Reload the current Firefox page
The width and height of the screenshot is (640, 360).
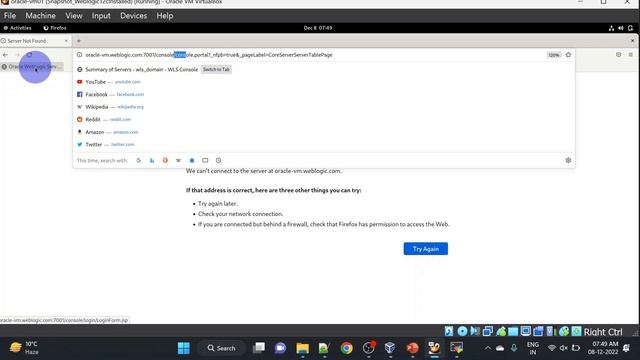29,55
